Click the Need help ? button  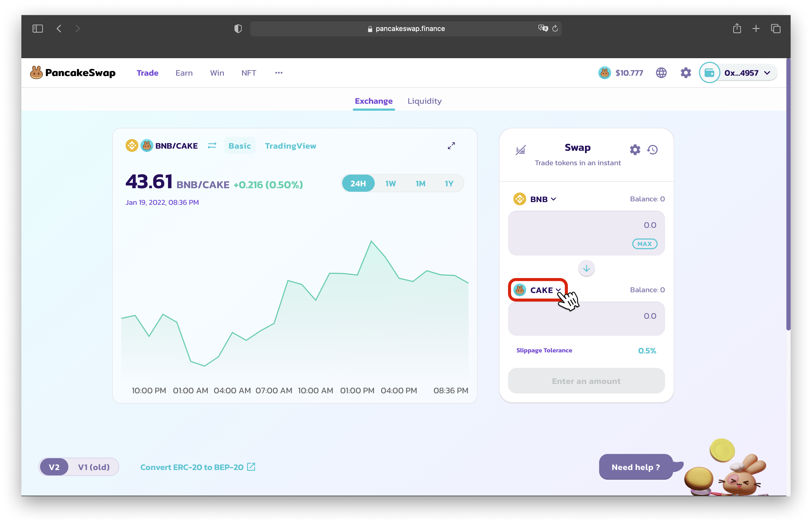(636, 467)
